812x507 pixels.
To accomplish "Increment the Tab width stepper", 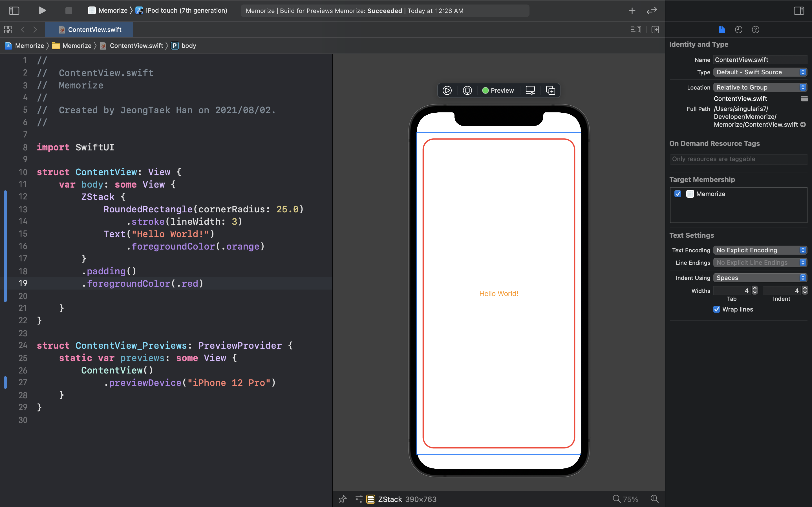I will click(754, 288).
